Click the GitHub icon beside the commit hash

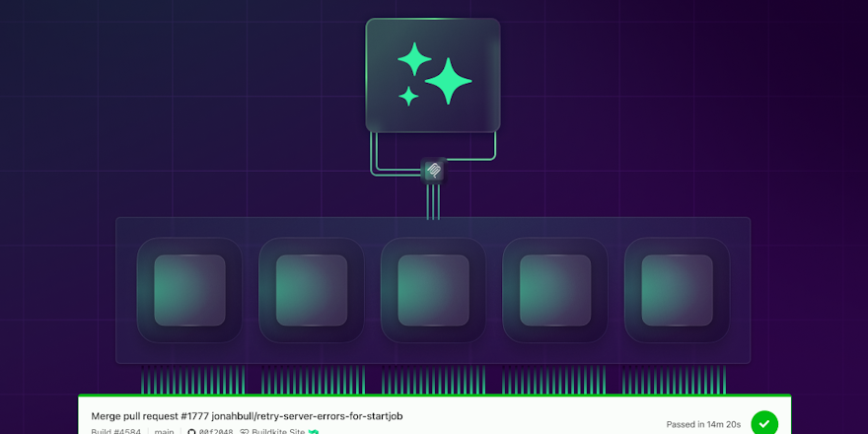click(x=191, y=431)
